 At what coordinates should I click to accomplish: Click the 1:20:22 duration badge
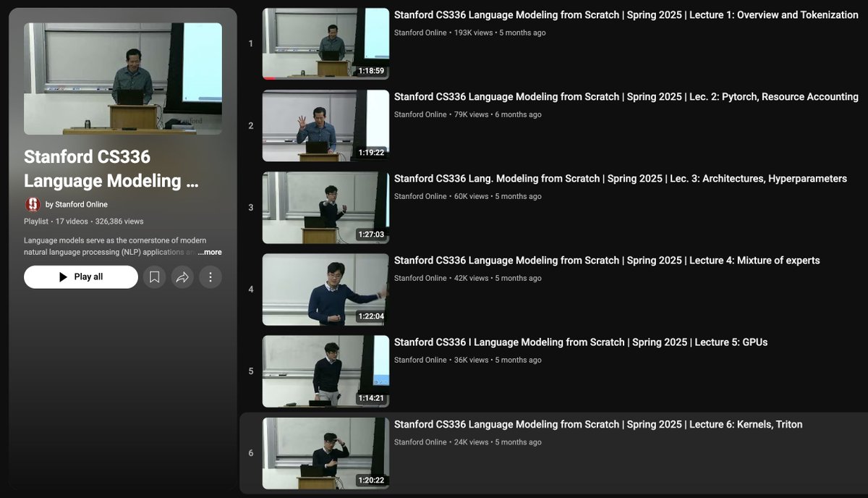[x=371, y=480]
